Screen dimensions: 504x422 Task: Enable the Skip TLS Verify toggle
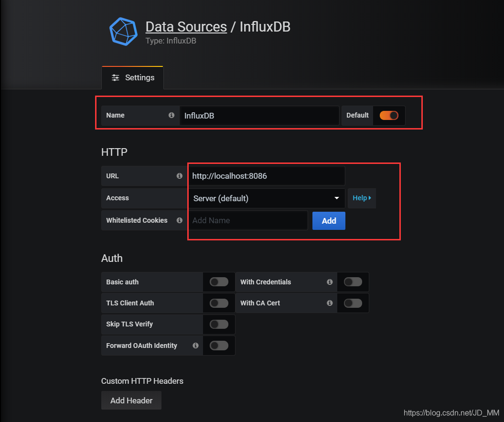click(219, 324)
